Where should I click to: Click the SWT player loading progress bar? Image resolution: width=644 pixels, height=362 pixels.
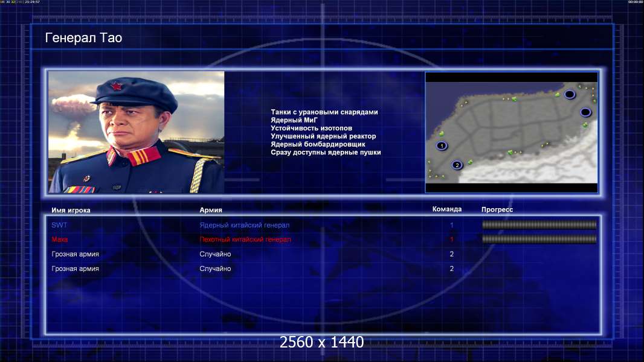[539, 224]
